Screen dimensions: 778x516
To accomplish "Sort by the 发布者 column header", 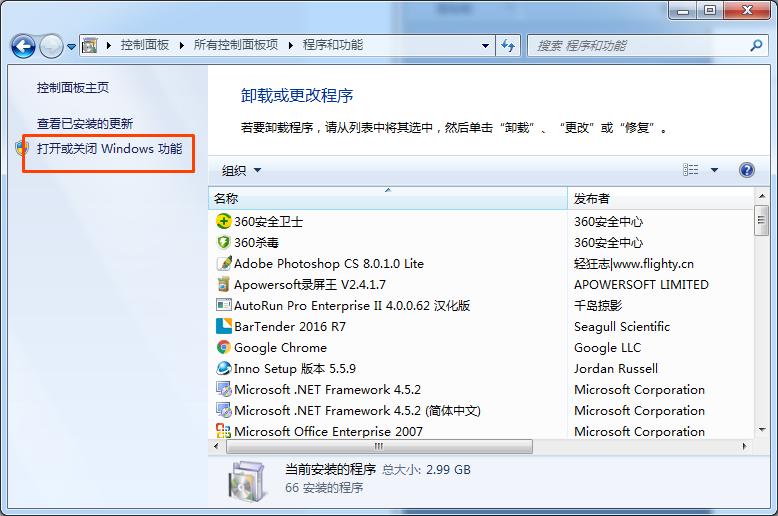I will click(x=660, y=198).
